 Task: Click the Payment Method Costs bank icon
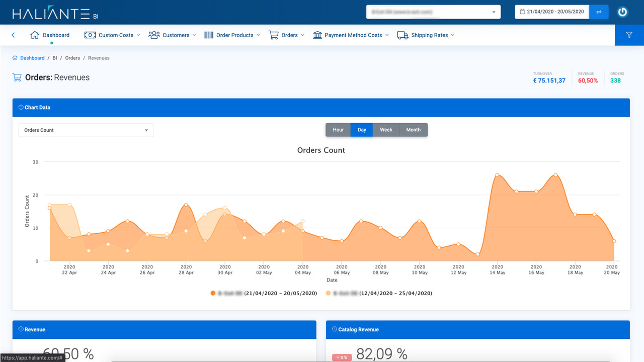pos(317,35)
